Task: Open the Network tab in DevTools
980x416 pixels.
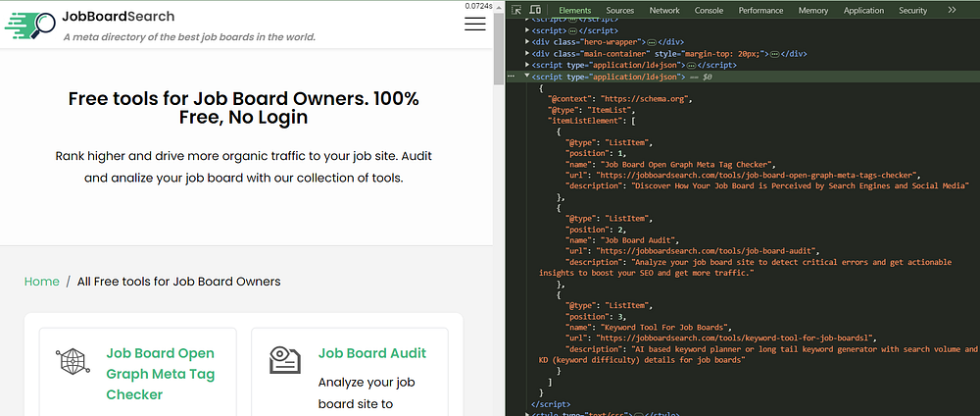Action: (663, 11)
